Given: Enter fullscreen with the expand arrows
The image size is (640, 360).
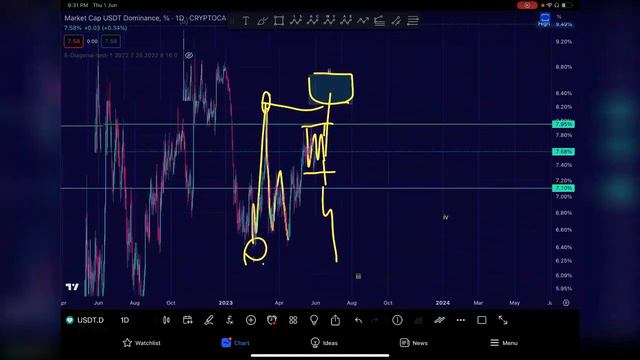Looking at the screenshot, I should coord(503,320).
